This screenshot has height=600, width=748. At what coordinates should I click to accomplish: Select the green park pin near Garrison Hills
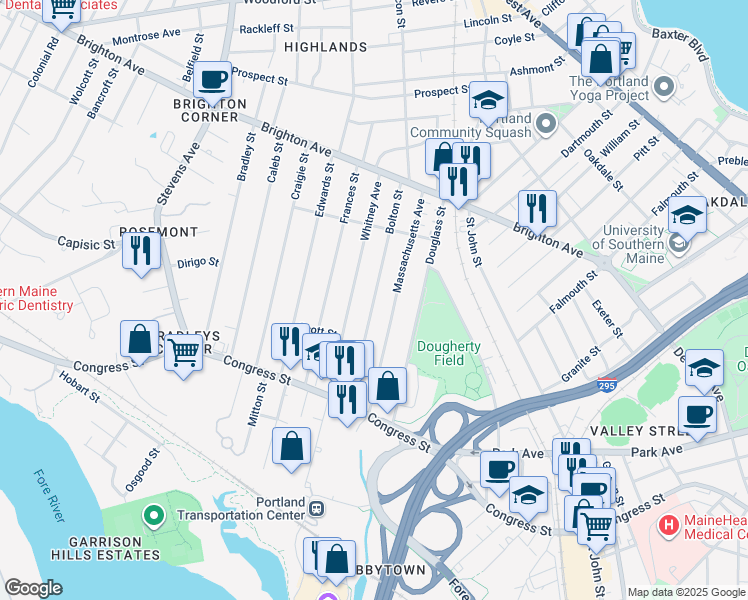pyautogui.click(x=154, y=517)
